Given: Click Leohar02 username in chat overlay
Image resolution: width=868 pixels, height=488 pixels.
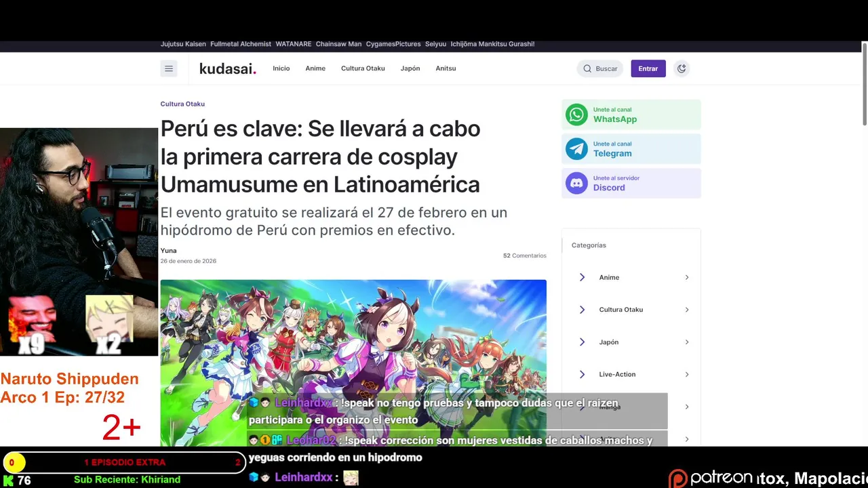Looking at the screenshot, I should tap(311, 440).
